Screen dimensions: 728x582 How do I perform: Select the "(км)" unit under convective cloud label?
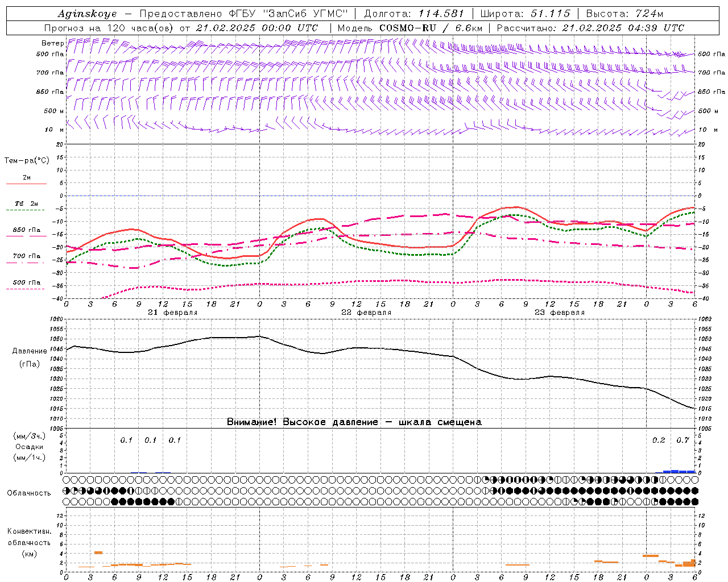pyautogui.click(x=29, y=554)
